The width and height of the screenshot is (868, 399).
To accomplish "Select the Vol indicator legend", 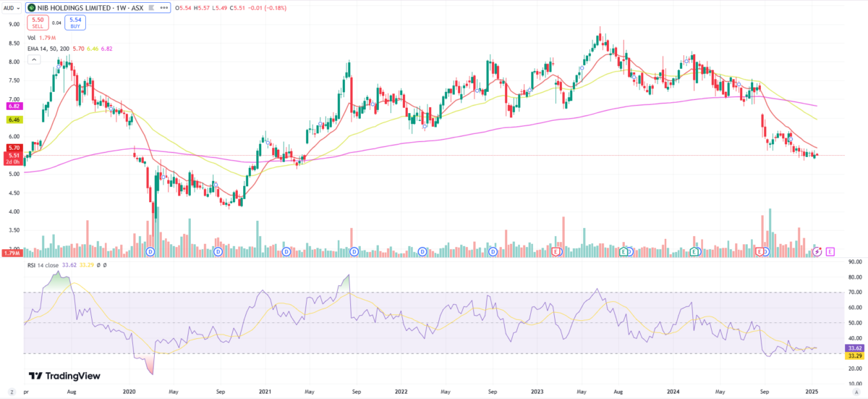I will (x=41, y=38).
